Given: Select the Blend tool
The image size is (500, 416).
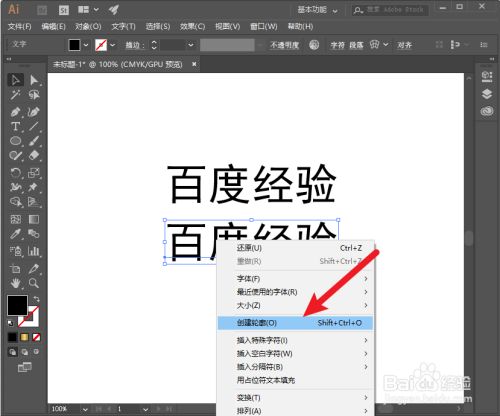Looking at the screenshot, I should pyautogui.click(x=34, y=234).
